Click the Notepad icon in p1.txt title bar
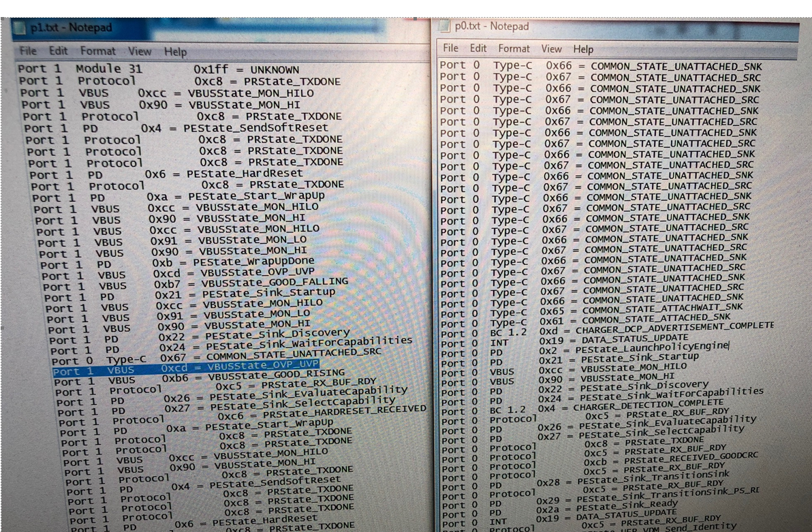The width and height of the screenshot is (812, 532). click(x=20, y=28)
